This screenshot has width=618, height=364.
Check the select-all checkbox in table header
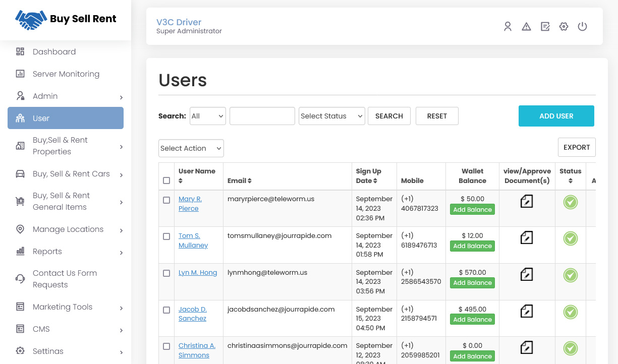pos(166,180)
